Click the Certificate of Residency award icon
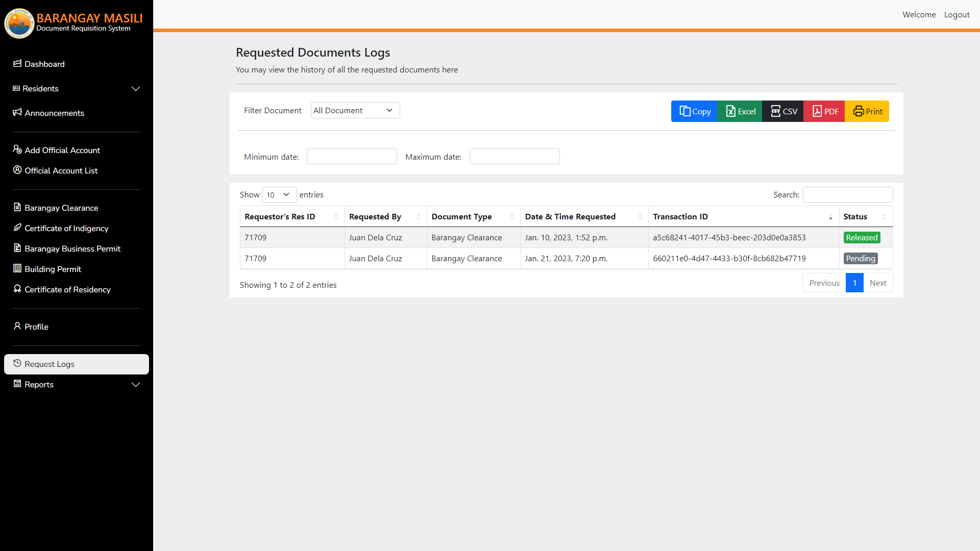This screenshot has height=551, width=980. 17,289
